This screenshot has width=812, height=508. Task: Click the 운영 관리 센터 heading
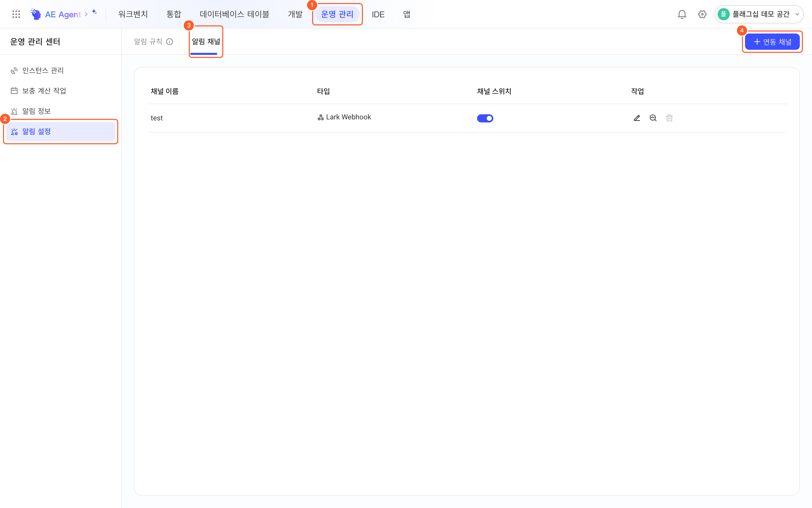(35, 42)
